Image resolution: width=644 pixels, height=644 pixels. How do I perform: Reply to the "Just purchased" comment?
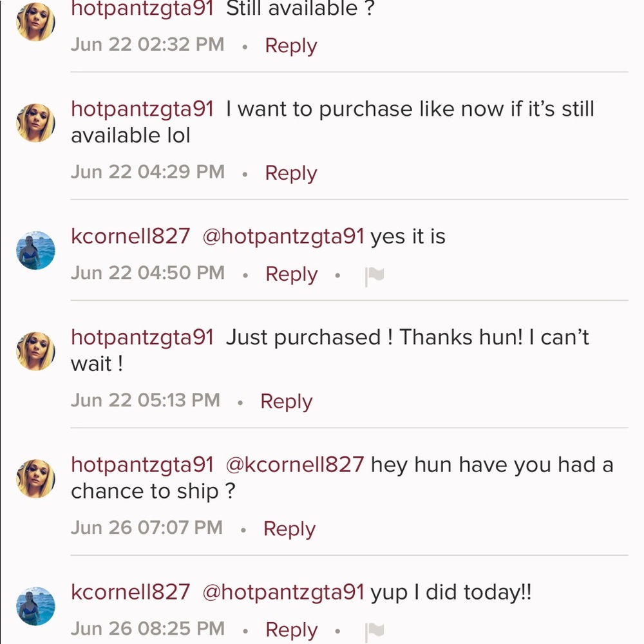[x=286, y=401]
